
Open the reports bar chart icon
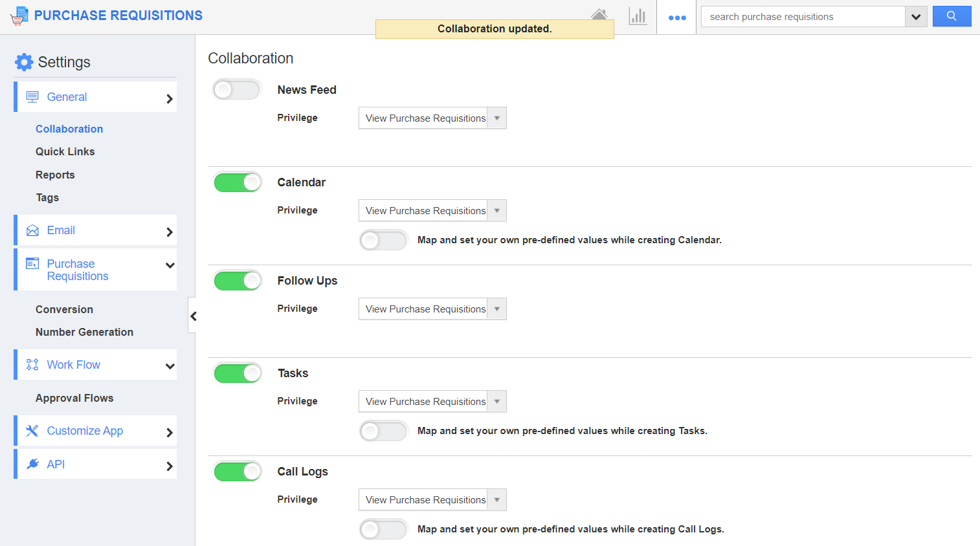tap(638, 17)
